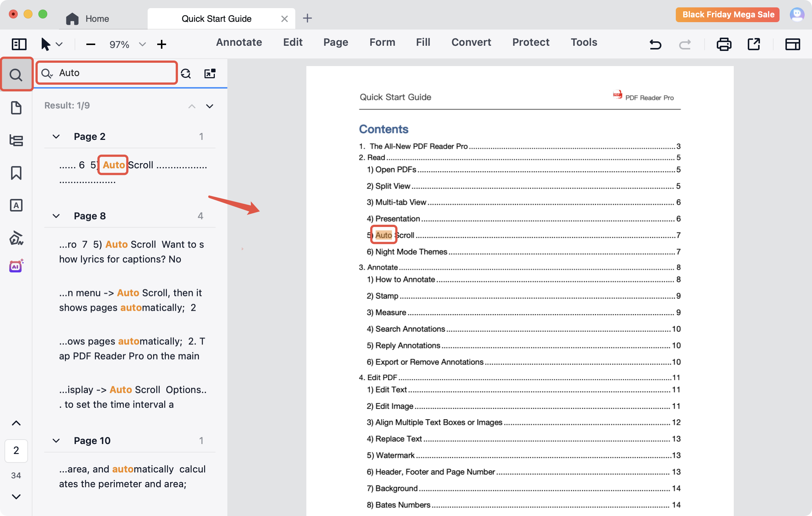This screenshot has height=516, width=812.
Task: Open the AI assistant icon
Action: 16,266
